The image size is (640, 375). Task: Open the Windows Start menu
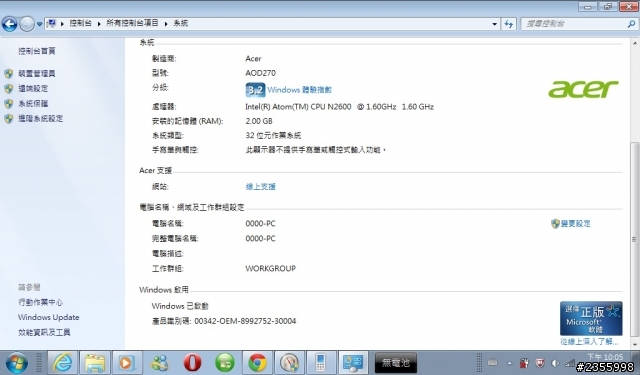pyautogui.click(x=16, y=363)
